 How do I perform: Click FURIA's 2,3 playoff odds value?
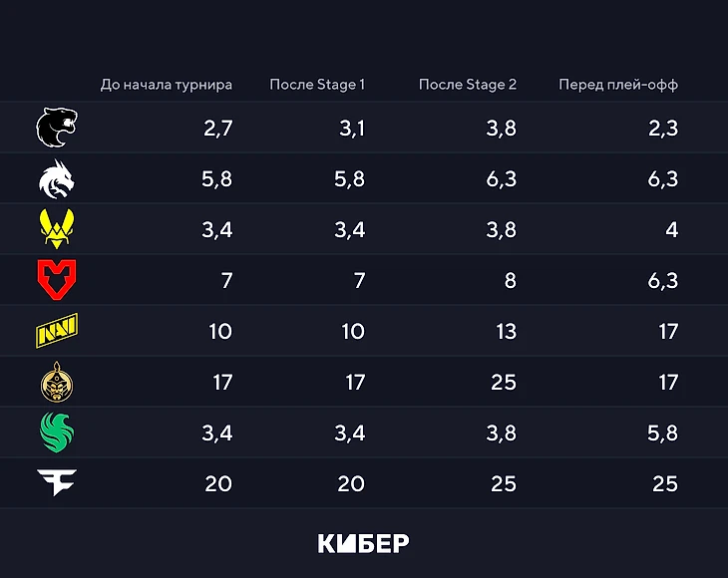click(663, 128)
